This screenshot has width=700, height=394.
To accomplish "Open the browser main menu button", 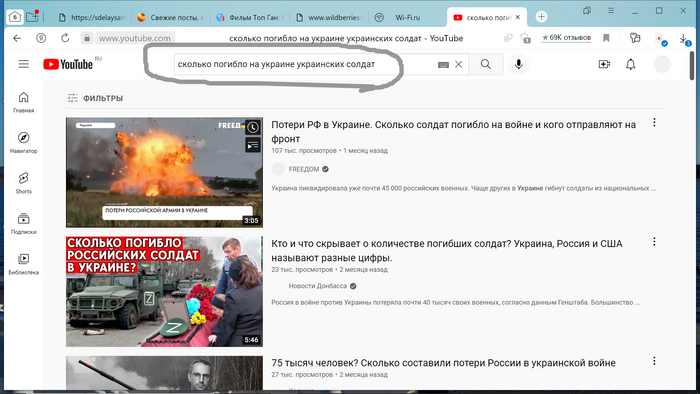I will (611, 10).
